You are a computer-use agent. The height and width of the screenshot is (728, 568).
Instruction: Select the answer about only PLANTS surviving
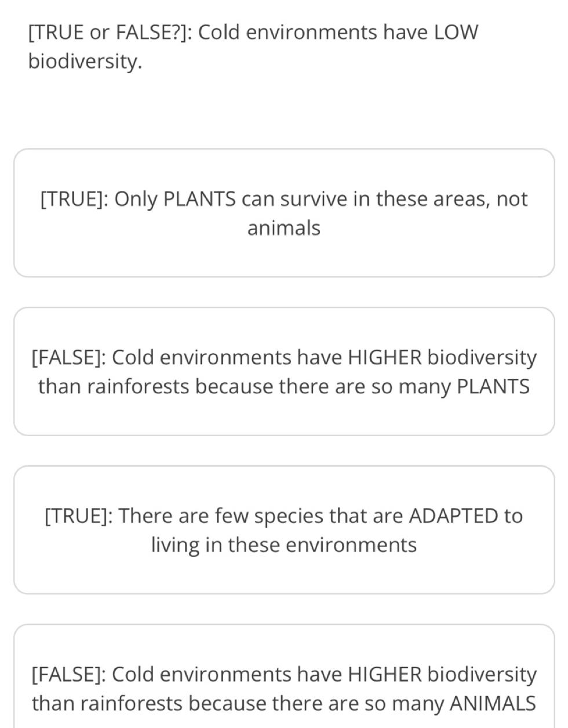[284, 213]
